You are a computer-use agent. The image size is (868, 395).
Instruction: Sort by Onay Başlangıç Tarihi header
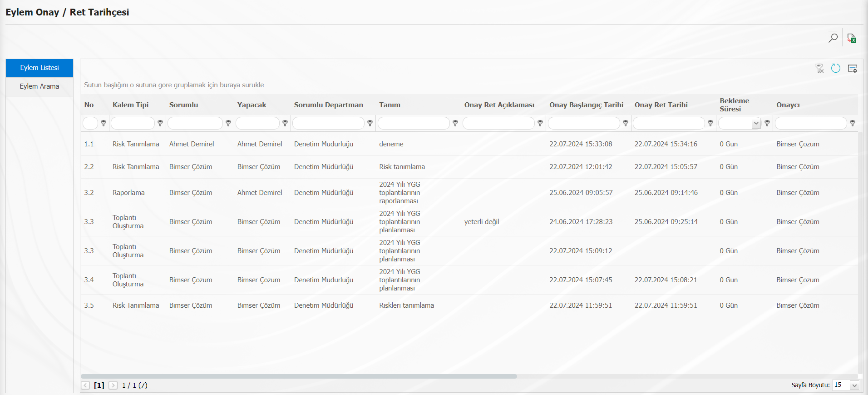click(587, 105)
